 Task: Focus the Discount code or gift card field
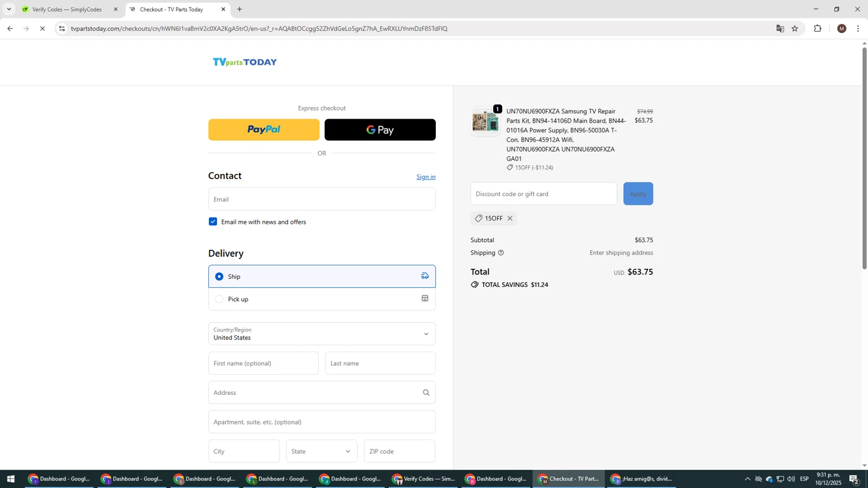tap(543, 194)
